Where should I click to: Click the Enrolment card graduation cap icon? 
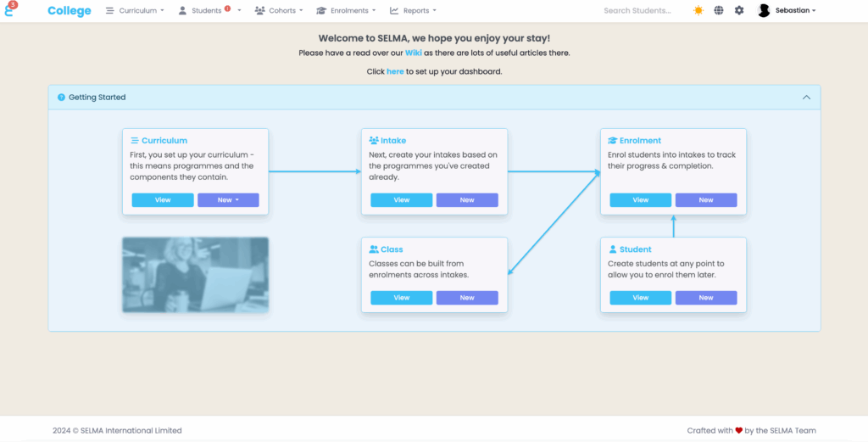tap(613, 141)
